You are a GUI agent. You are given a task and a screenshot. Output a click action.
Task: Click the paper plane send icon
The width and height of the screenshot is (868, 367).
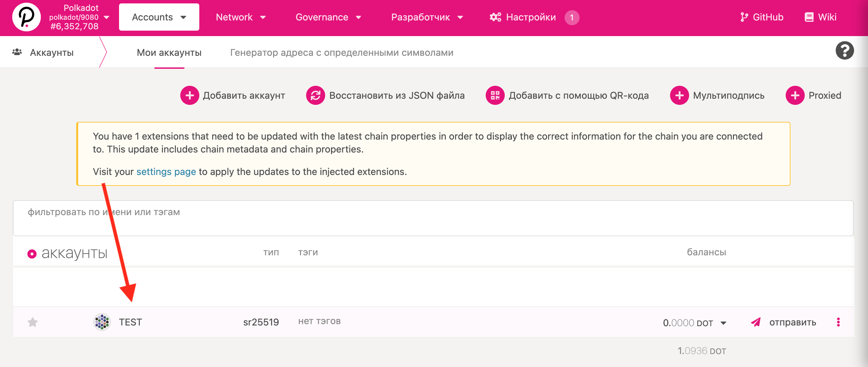pos(755,322)
